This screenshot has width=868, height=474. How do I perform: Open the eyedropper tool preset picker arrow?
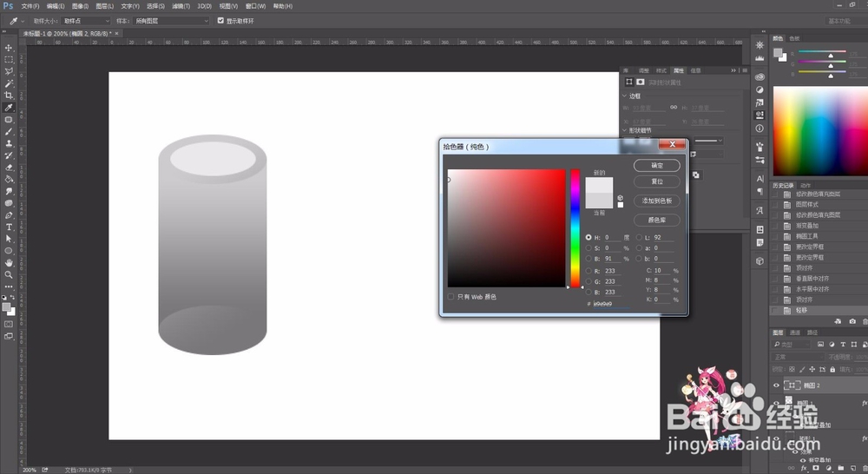[x=23, y=21]
